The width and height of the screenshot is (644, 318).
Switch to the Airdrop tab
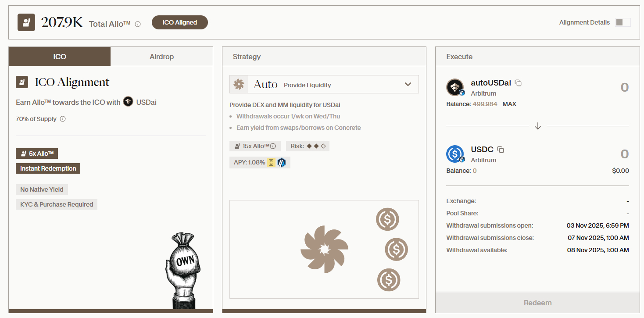coord(161,57)
